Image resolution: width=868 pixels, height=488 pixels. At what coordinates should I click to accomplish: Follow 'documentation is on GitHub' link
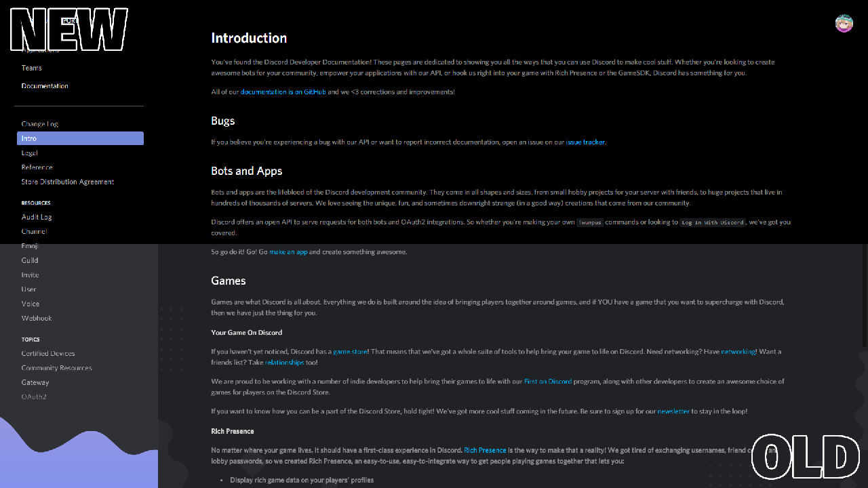pos(283,92)
